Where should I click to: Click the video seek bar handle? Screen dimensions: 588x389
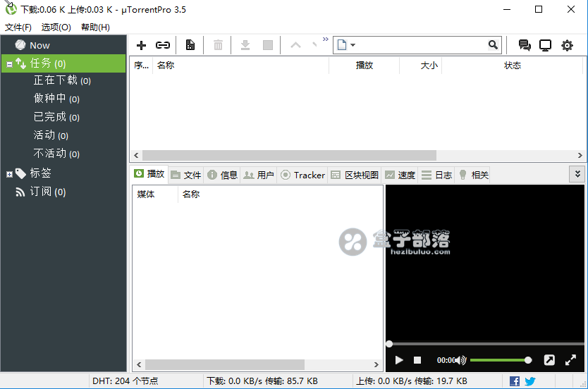(389, 344)
